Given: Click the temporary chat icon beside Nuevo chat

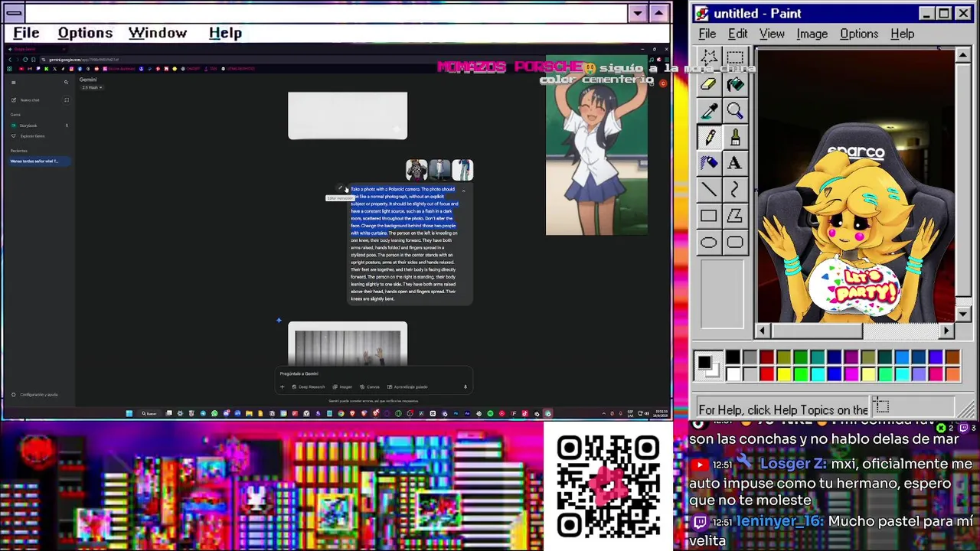Looking at the screenshot, I should 67,99.
